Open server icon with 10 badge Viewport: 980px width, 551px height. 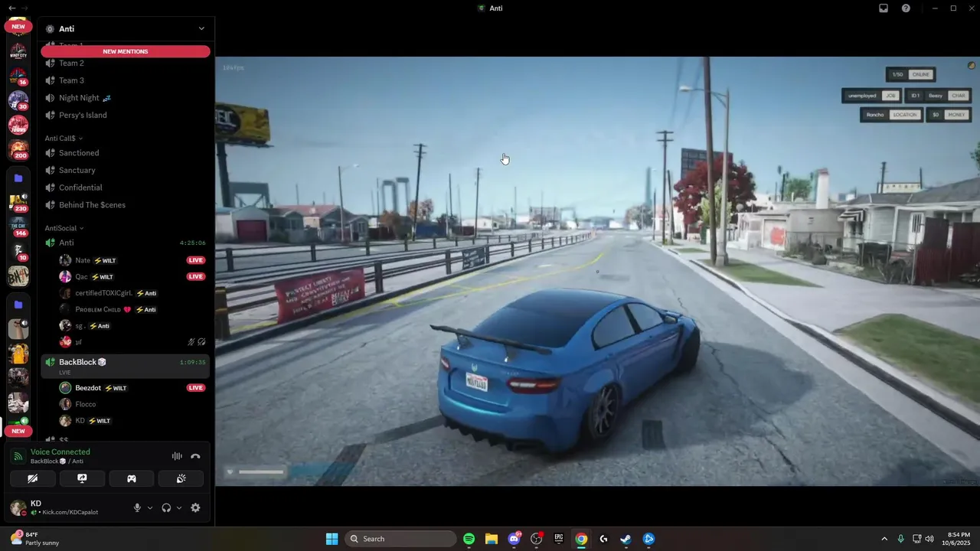click(18, 252)
